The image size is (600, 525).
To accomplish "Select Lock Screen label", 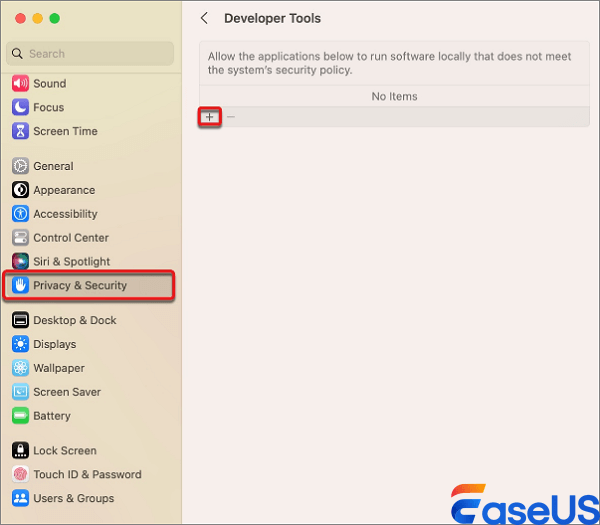I will [65, 450].
